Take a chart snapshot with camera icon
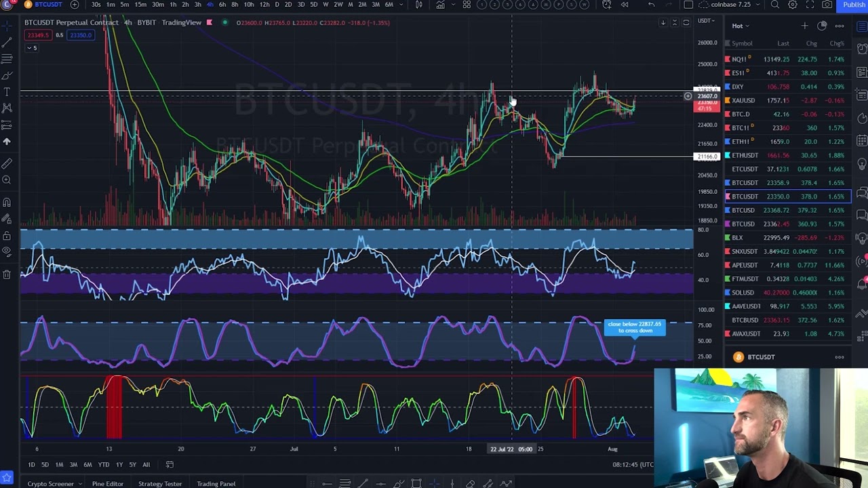 point(827,5)
